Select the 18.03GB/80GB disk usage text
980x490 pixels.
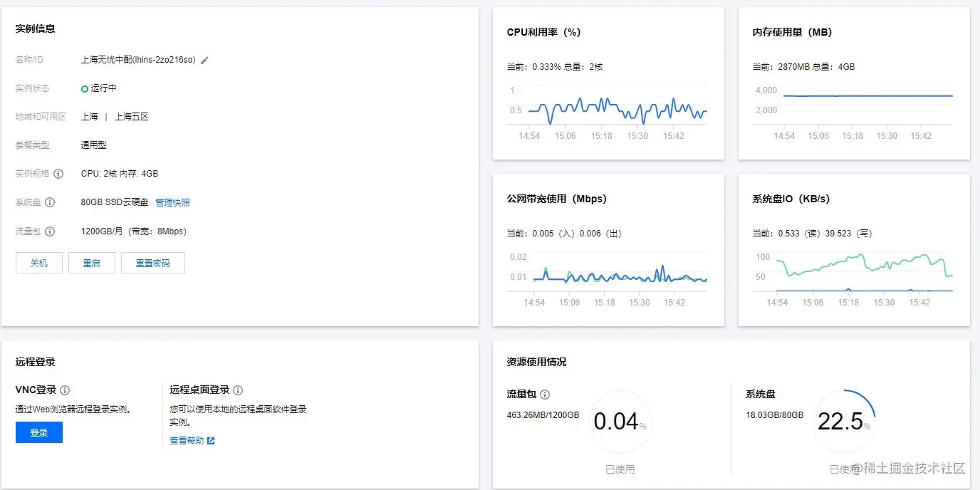pos(775,415)
